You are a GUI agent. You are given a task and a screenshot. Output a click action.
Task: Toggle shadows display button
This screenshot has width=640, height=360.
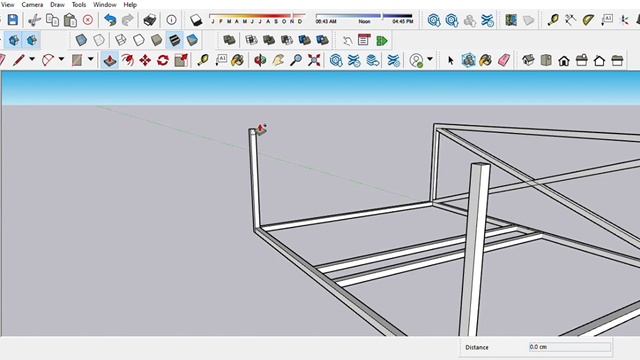point(196,20)
